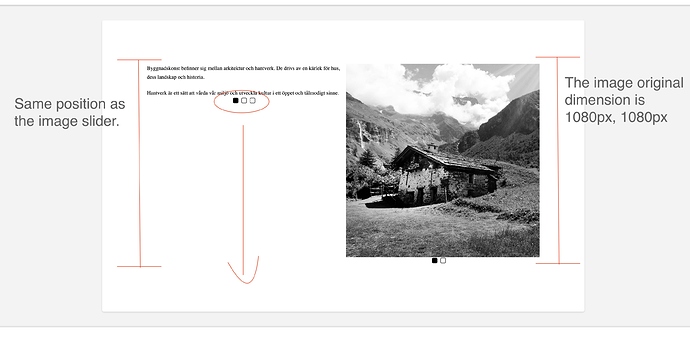The height and width of the screenshot is (361, 690).
Task: Select the second dot of the text slider
Action: click(x=244, y=101)
